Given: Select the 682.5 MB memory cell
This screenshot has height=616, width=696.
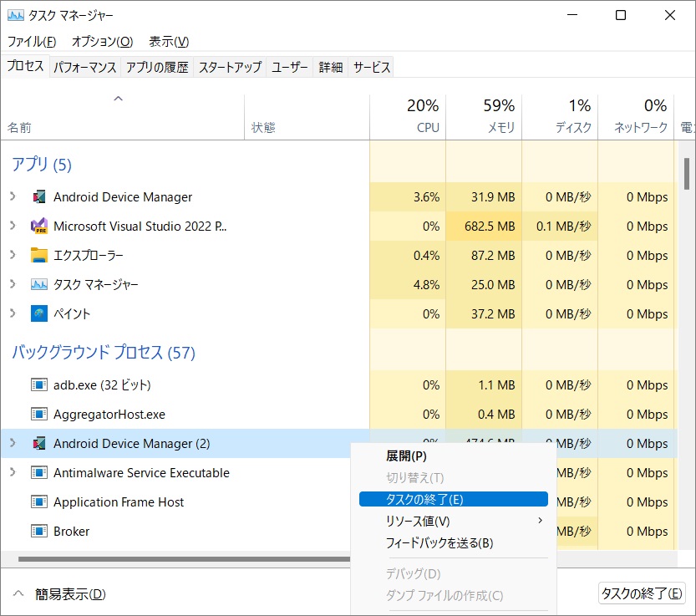Looking at the screenshot, I should [x=484, y=226].
